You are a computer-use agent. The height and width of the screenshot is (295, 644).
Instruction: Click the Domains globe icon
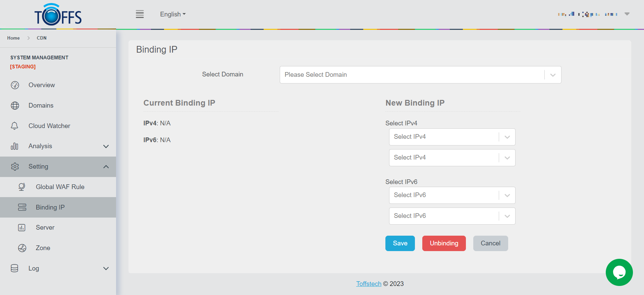15,106
